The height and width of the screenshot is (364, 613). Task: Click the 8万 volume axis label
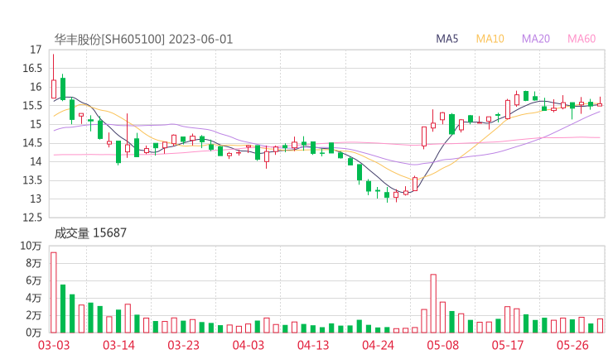pyautogui.click(x=34, y=263)
